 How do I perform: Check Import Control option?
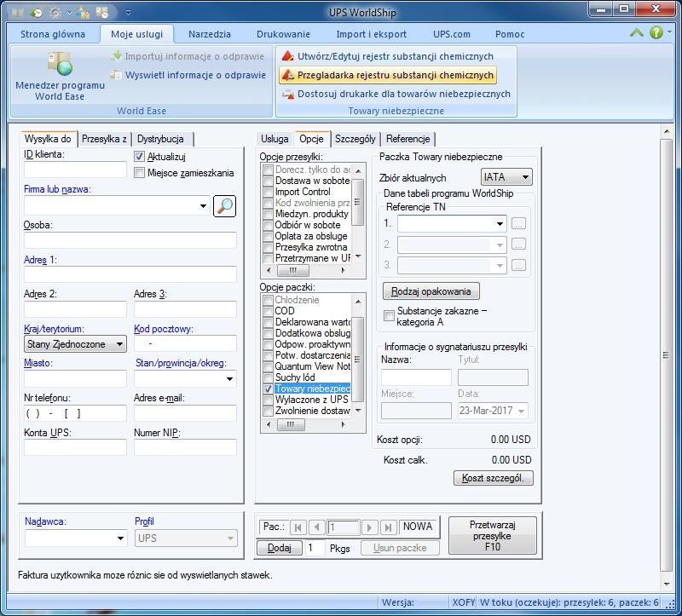pyautogui.click(x=268, y=193)
